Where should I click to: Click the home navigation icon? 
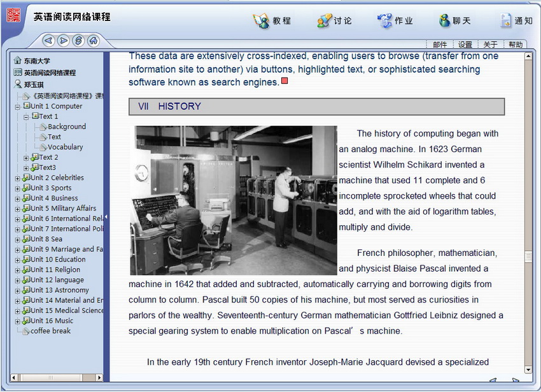click(93, 41)
